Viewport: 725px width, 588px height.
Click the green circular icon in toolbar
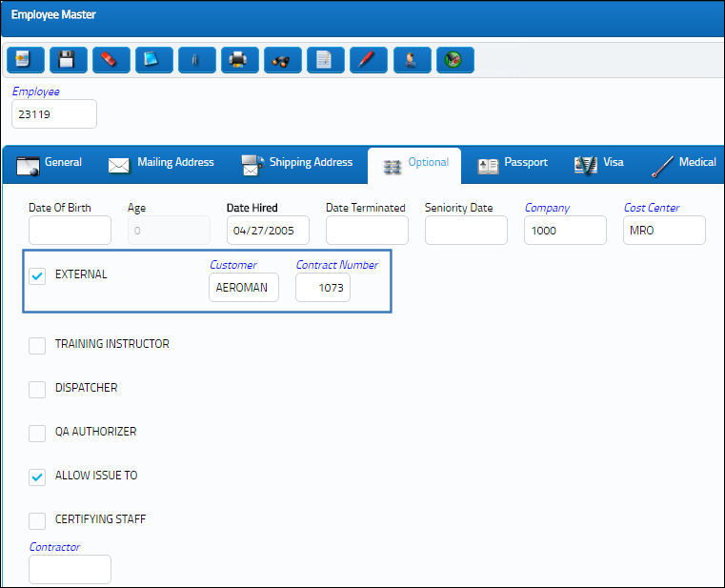[x=455, y=60]
